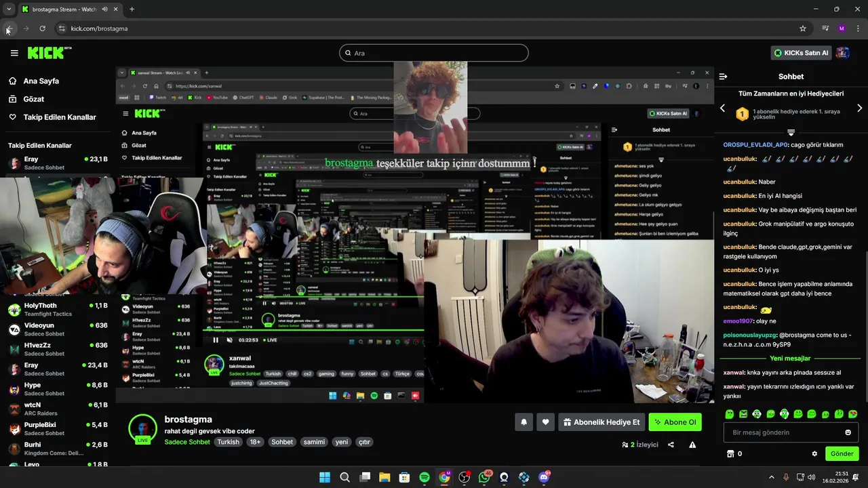Viewport: 868px width, 488px height.
Task: Open the Kick hamburger sidebar menu
Action: (14, 53)
